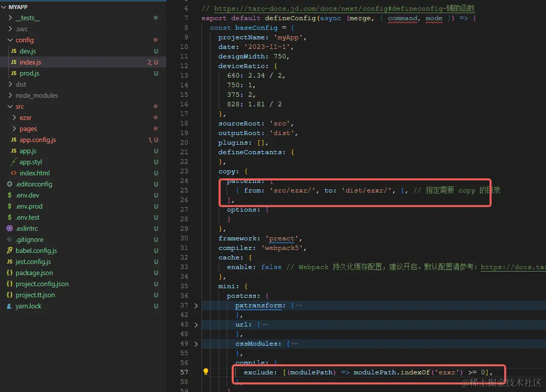Expand the node_modules folder
The height and width of the screenshot is (392, 546).
10,95
